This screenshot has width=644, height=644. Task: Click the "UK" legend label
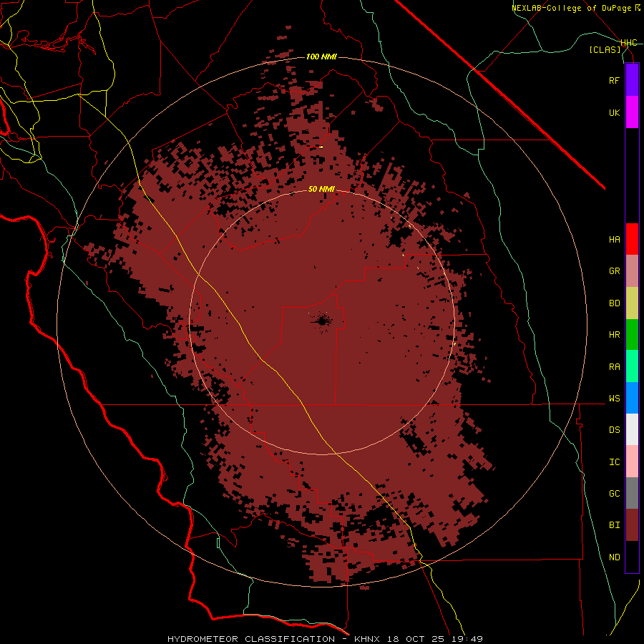pos(614,112)
